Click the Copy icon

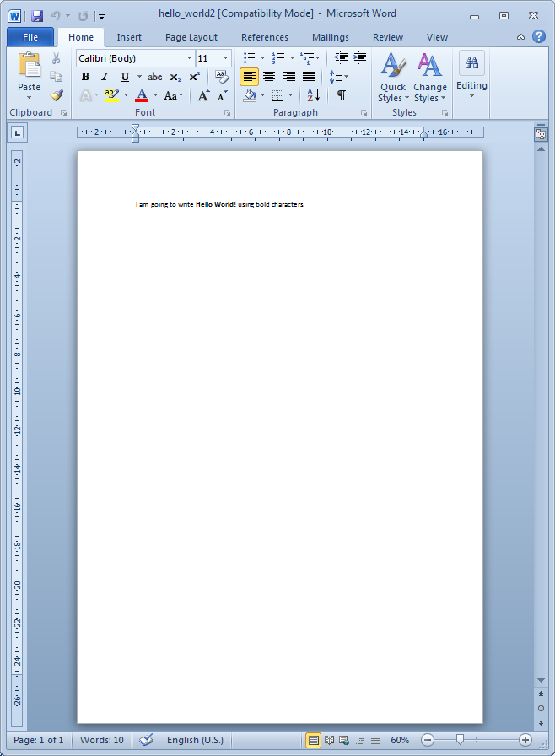tap(57, 76)
